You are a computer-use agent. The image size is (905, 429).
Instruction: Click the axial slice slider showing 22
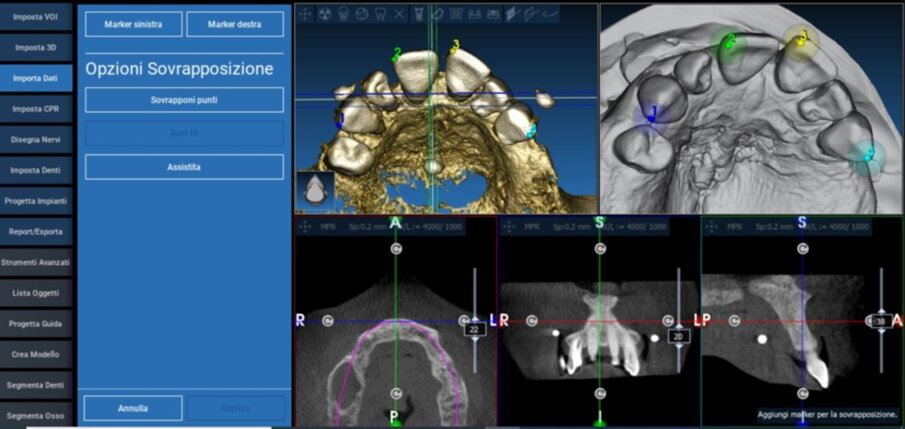coord(474,327)
